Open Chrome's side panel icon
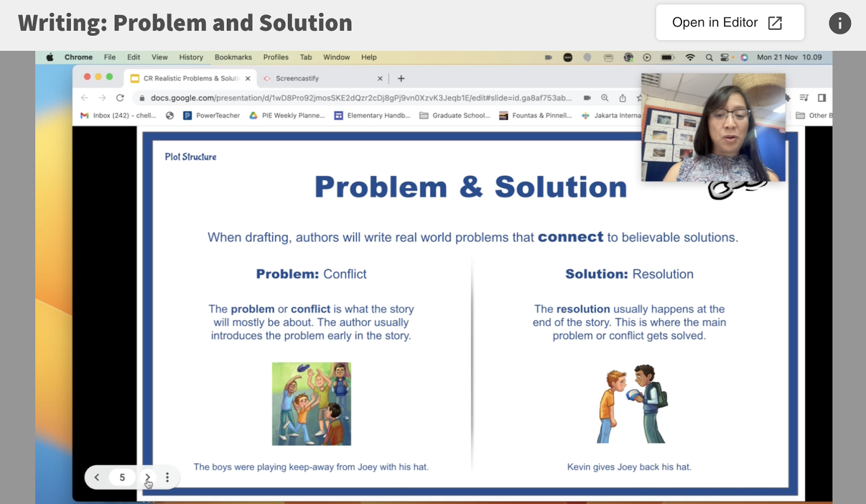The width and height of the screenshot is (866, 504). pos(822,98)
